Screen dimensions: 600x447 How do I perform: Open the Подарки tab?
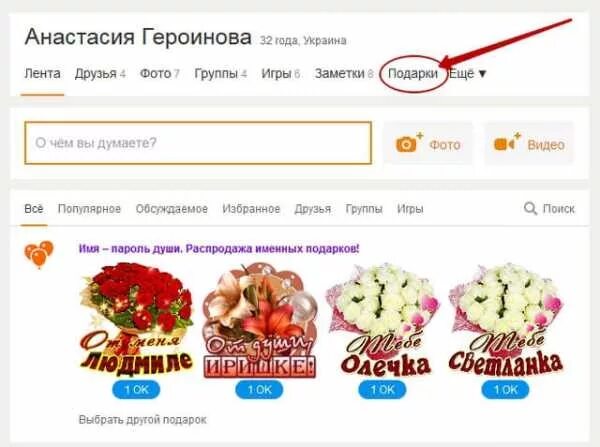click(412, 73)
